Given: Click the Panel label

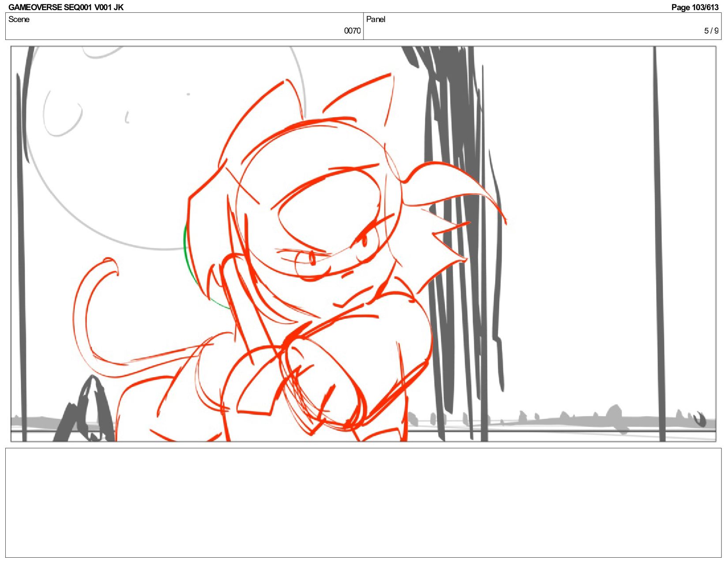Looking at the screenshot, I should (x=375, y=19).
